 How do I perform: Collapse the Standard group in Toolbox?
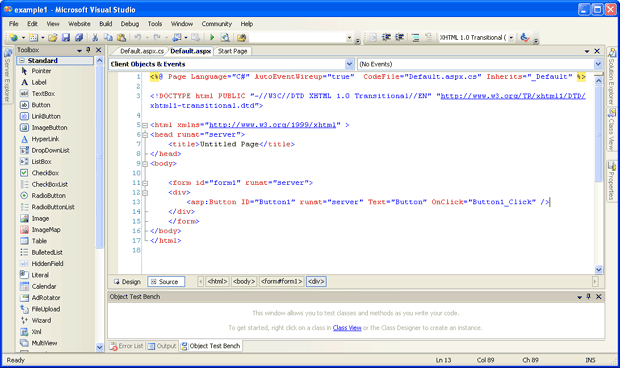click(22, 60)
